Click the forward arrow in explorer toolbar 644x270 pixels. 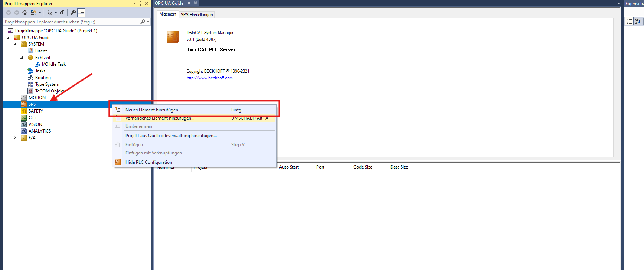click(x=17, y=13)
